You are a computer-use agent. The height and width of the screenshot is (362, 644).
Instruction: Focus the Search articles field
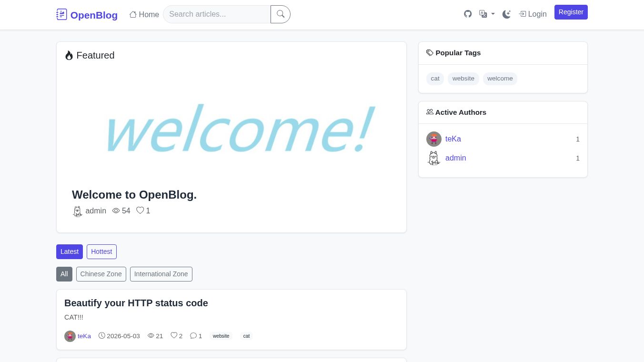point(217,14)
